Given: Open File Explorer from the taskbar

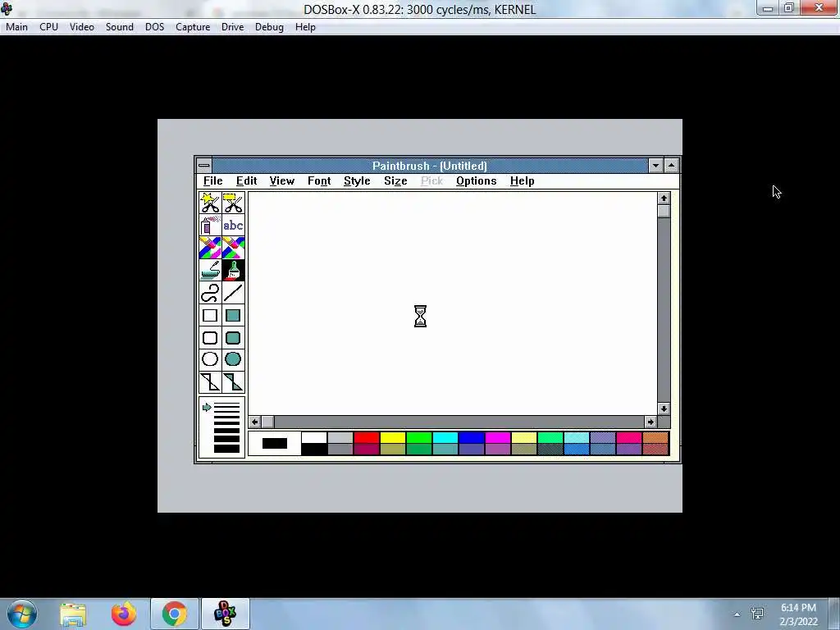Looking at the screenshot, I should (x=73, y=614).
